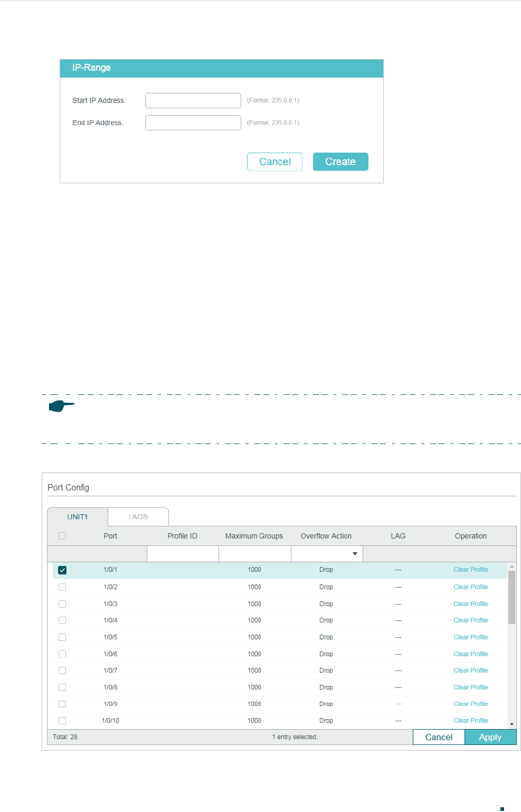The height and width of the screenshot is (812, 521).
Task: Focus the Start IP Address field
Action: [193, 100]
